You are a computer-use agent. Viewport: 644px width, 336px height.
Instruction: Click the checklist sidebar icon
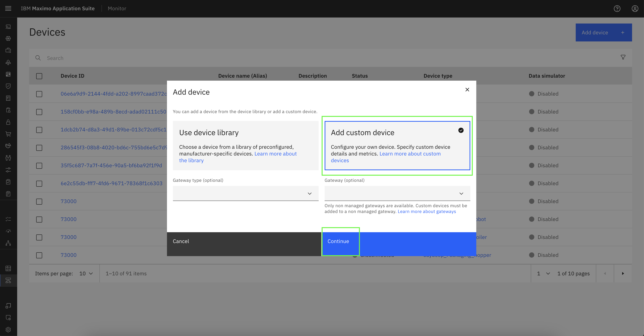coord(8,219)
